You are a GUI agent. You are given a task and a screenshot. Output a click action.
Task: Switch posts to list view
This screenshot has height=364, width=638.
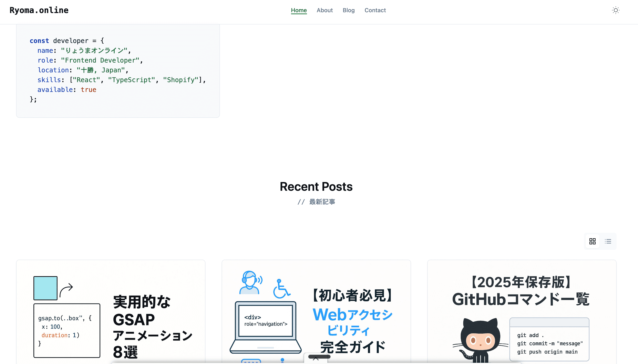point(608,241)
